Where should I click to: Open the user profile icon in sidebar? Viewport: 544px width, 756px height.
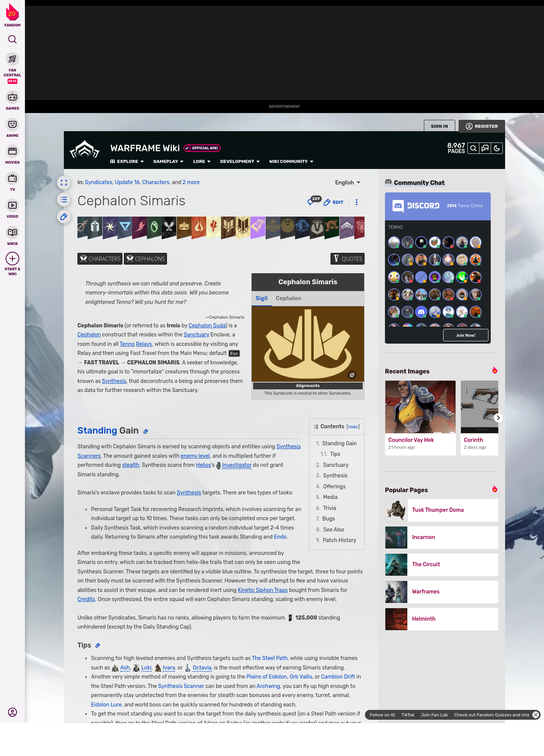(x=12, y=712)
